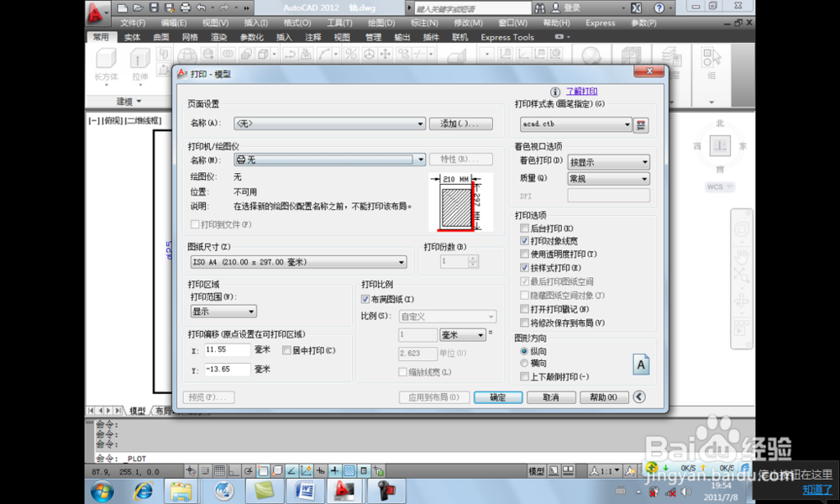This screenshot has height=504, width=840.
Task: Open 图纸尺寸 paper size dropdown
Action: click(298, 262)
